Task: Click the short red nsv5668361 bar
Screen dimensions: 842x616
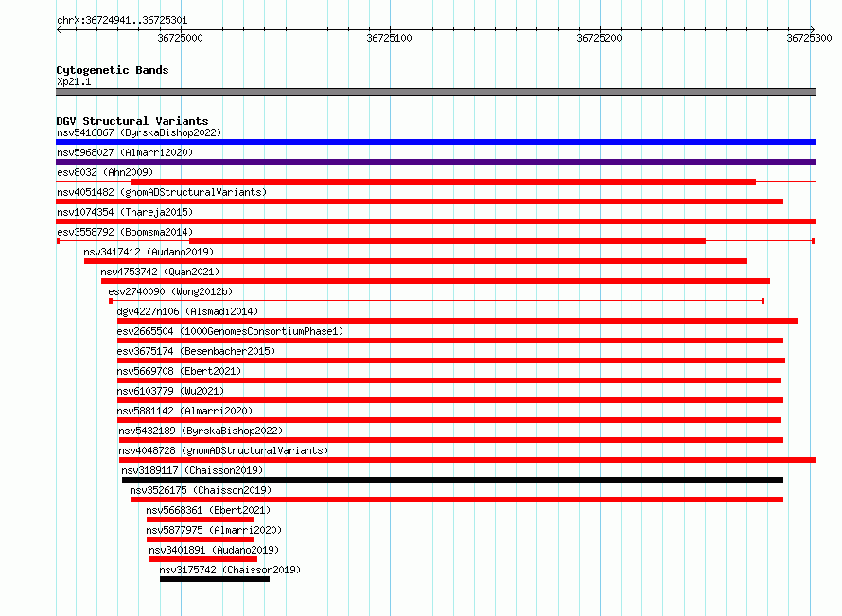Action: point(201,519)
